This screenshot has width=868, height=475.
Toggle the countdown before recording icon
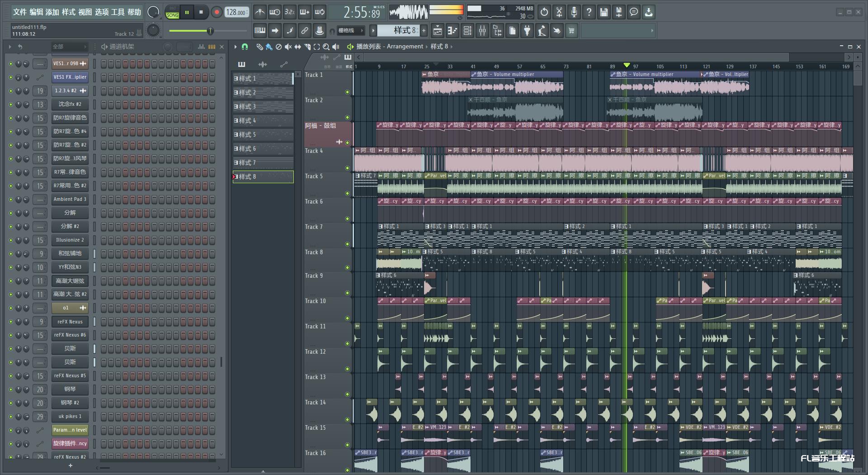(x=290, y=12)
